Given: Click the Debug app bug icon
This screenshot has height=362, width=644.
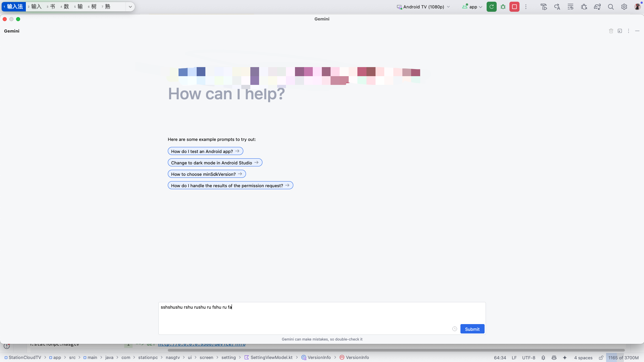Looking at the screenshot, I should pos(503,7).
